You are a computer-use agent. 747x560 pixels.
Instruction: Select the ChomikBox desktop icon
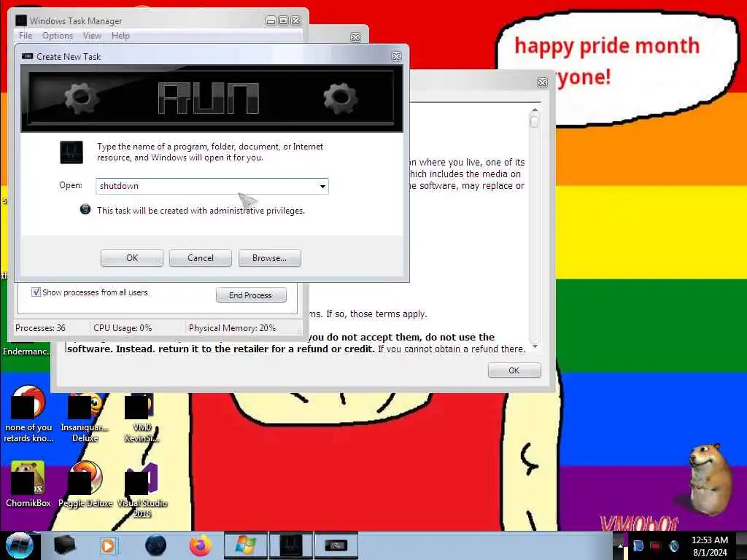(28, 483)
